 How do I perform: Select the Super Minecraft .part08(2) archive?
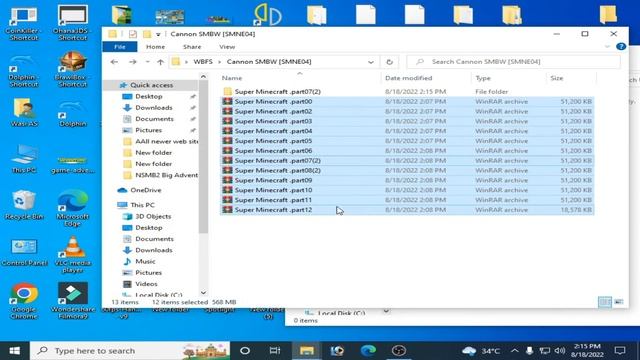pos(278,170)
